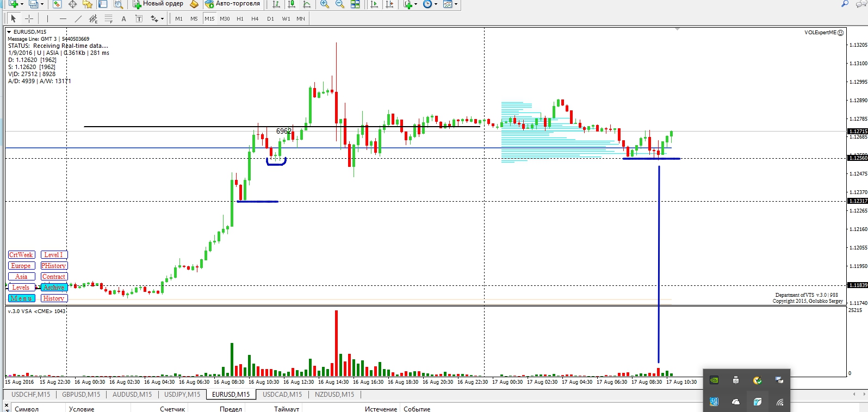The height and width of the screenshot is (412, 868).
Task: Select the horizontal line drawing tool
Action: tap(63, 18)
